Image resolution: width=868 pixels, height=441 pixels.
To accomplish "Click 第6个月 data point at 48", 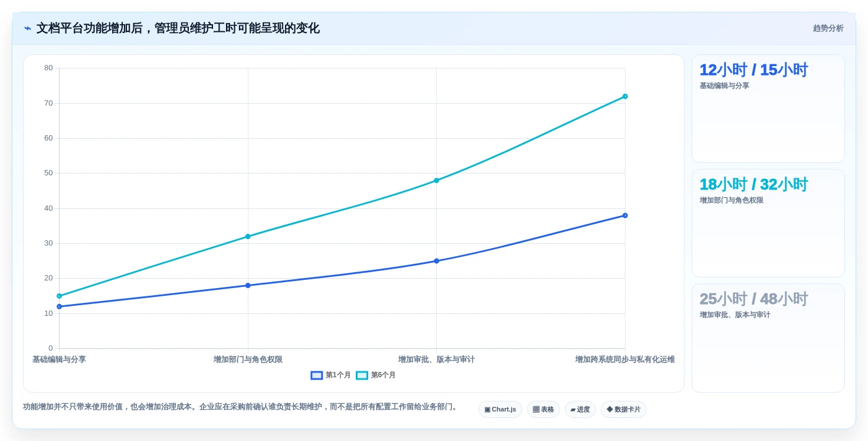I will point(437,181).
